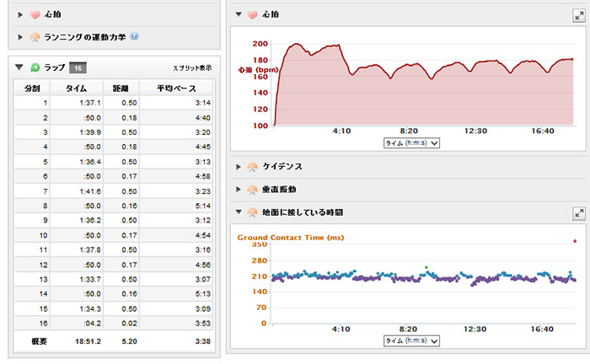590x364 pixels.
Task: Expand the ランニングの運動力学 section
Action: (20, 37)
